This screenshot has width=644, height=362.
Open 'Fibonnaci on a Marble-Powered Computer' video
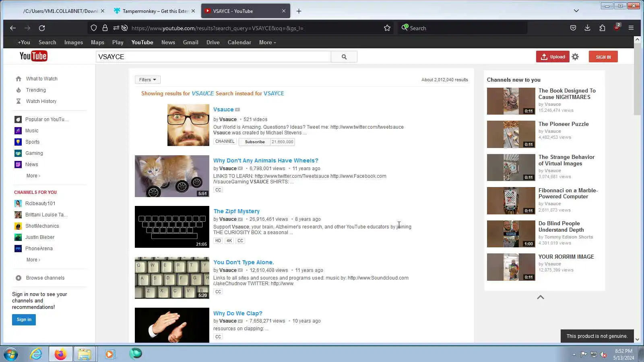568,193
